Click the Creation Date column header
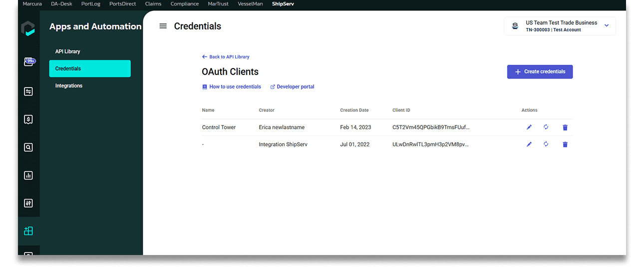The image size is (644, 267). tap(354, 110)
